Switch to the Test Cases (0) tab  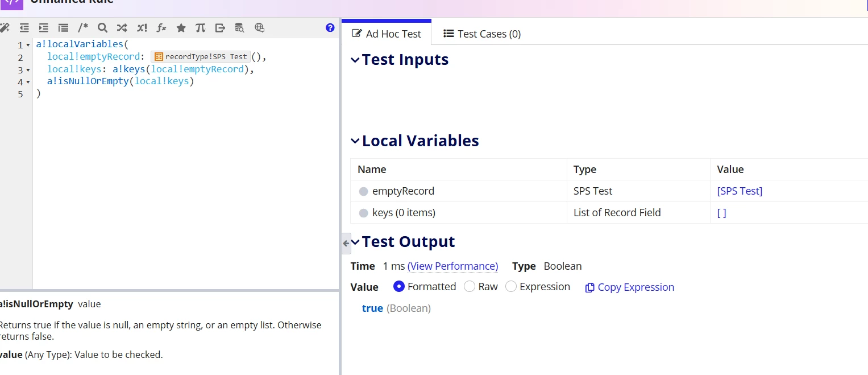pyautogui.click(x=482, y=34)
